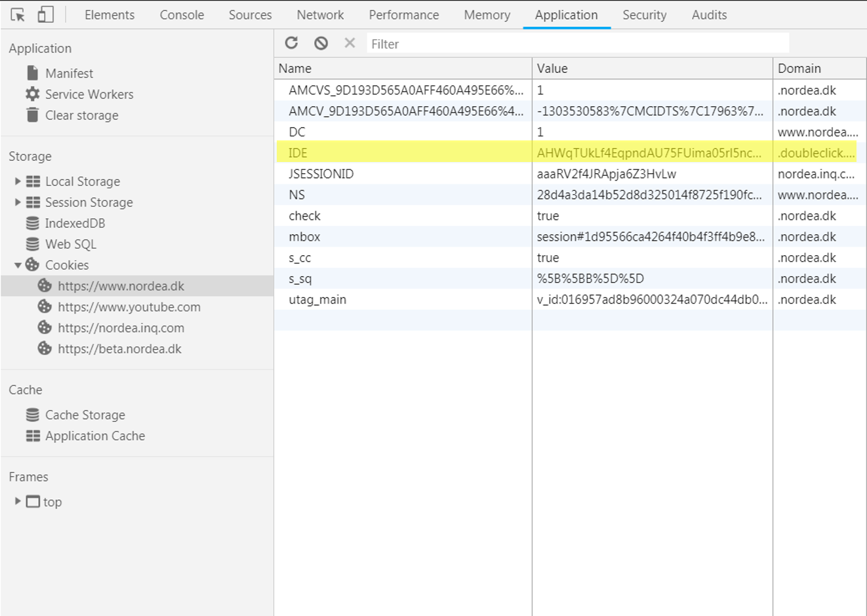Select the DC cookie row
The width and height of the screenshot is (867, 616).
[570, 132]
